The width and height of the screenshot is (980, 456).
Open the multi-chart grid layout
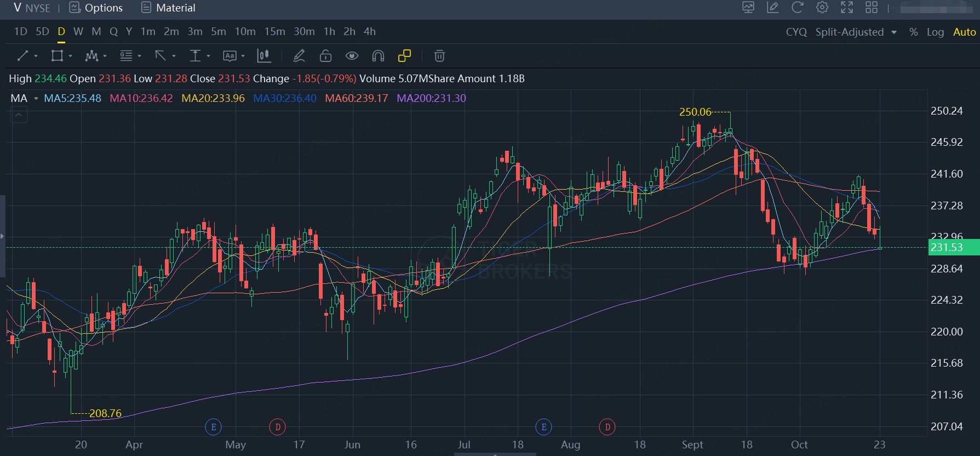click(872, 8)
